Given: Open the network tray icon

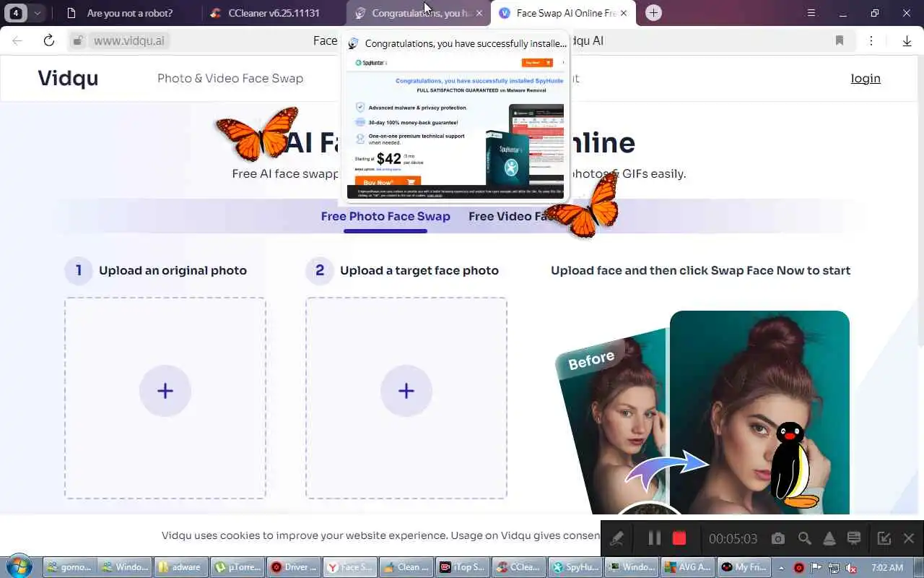Looking at the screenshot, I should click(834, 568).
